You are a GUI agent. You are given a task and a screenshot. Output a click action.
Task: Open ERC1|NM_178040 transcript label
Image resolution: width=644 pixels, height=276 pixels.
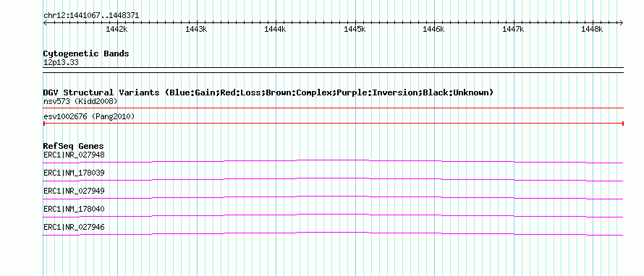(74, 209)
